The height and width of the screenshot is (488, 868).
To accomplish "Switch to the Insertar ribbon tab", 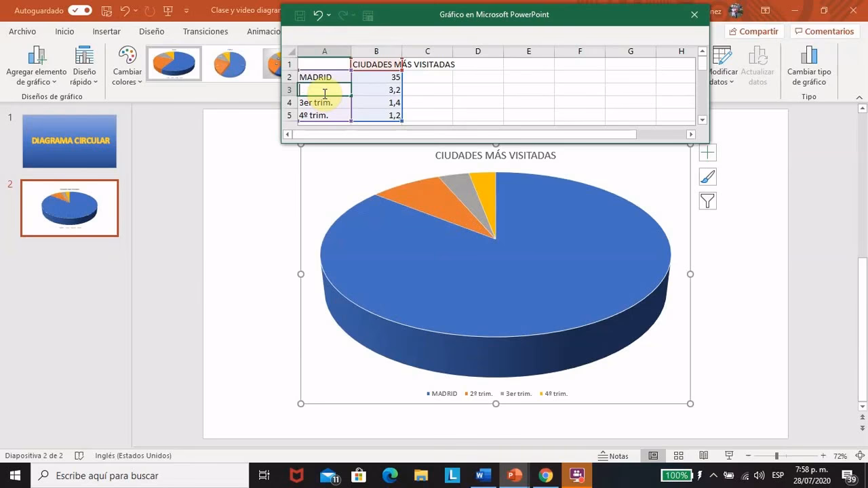I will (x=106, y=31).
